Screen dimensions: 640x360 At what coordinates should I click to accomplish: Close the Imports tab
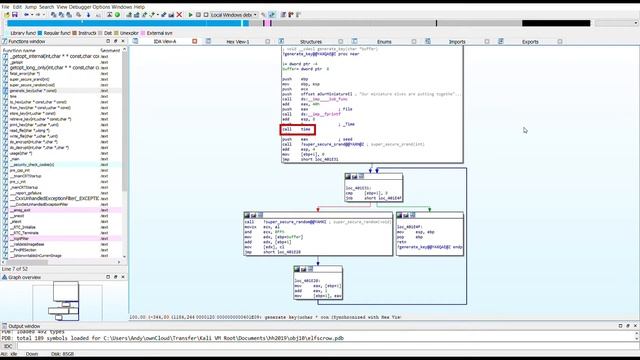point(487,41)
